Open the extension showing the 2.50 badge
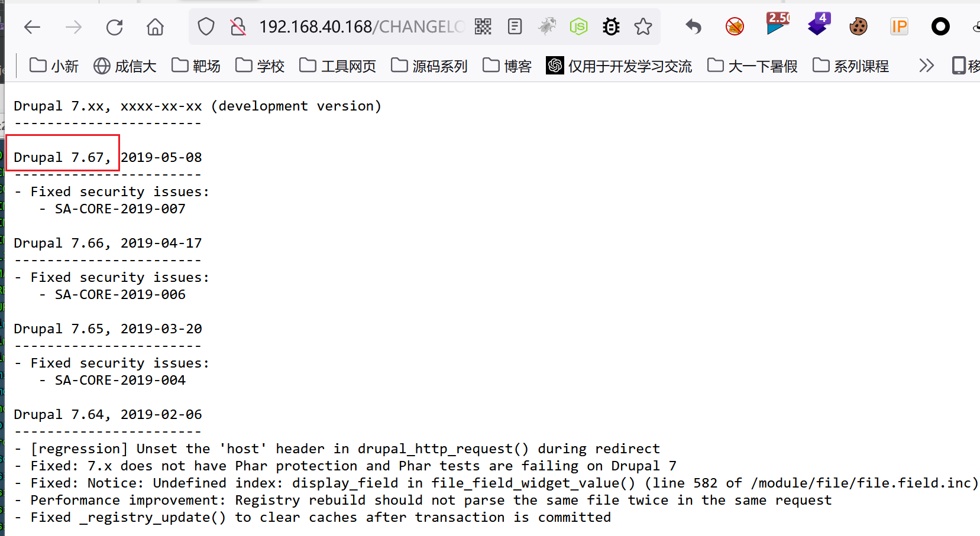The height and width of the screenshot is (536, 980). (x=778, y=24)
